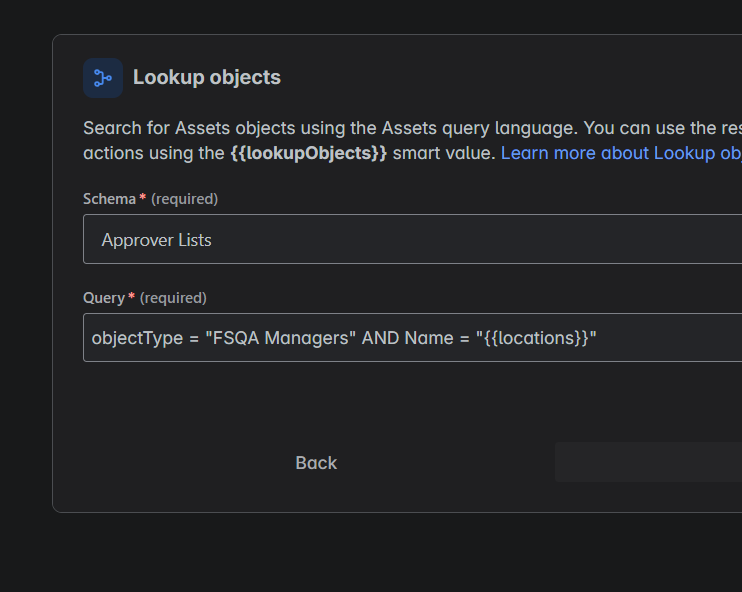Viewport: 742px width, 592px height.
Task: Open the Learn more about Lookup objects link
Action: pyautogui.click(x=621, y=153)
